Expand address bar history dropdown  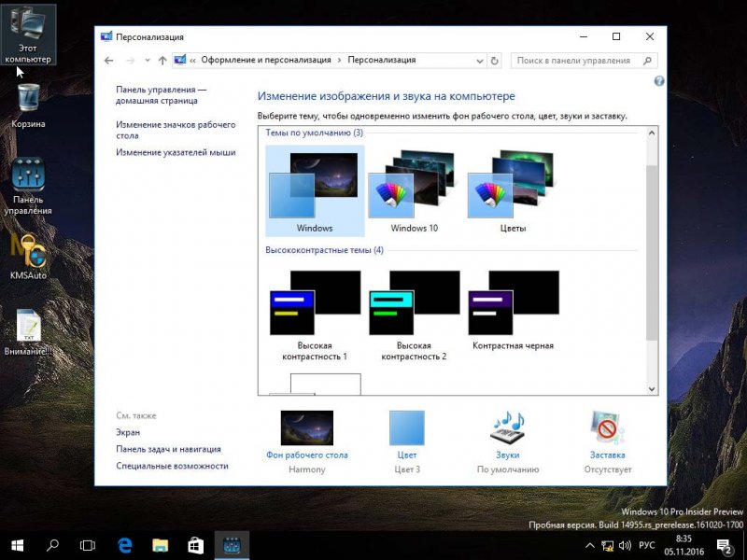(480, 61)
